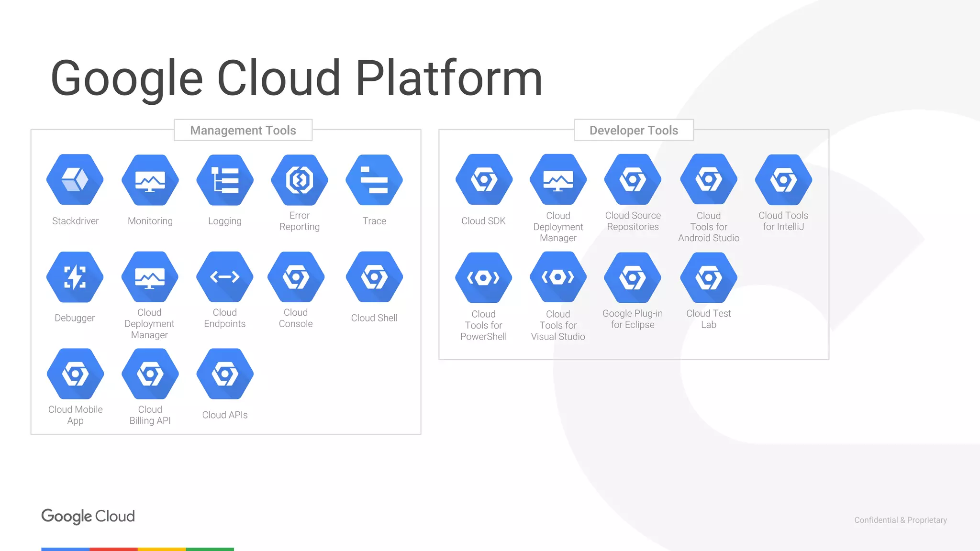This screenshot has width=980, height=551.
Task: Click the Trace text label
Action: tap(374, 221)
